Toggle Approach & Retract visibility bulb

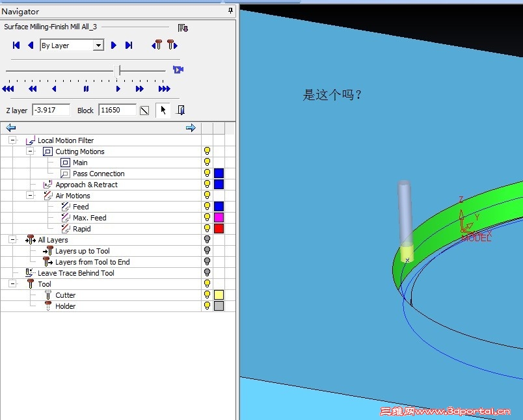[207, 184]
